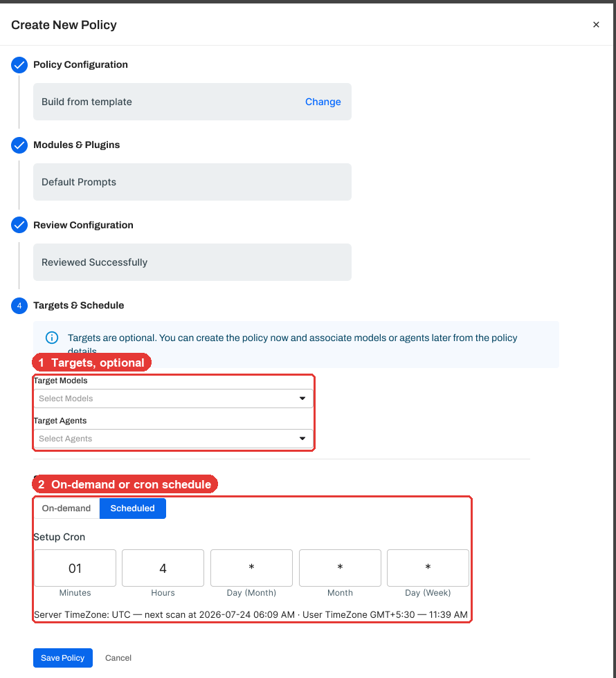This screenshot has height=678, width=616.
Task: Click the Review Configuration step checkmark icon
Action: click(19, 226)
